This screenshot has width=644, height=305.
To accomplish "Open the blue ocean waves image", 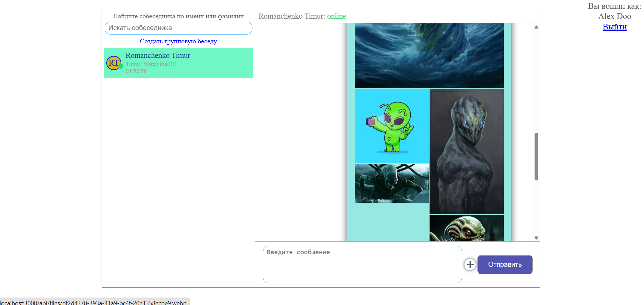I will point(429,56).
